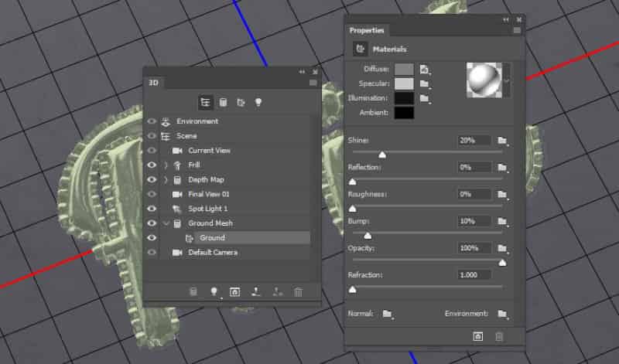Collapse the Ground Mesh item
The height and width of the screenshot is (364, 619).
click(166, 223)
